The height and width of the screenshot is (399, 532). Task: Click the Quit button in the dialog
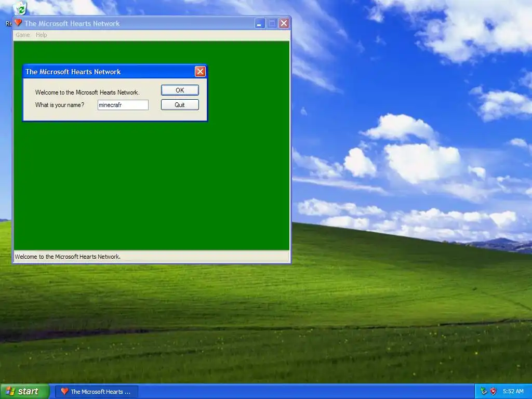coord(180,105)
